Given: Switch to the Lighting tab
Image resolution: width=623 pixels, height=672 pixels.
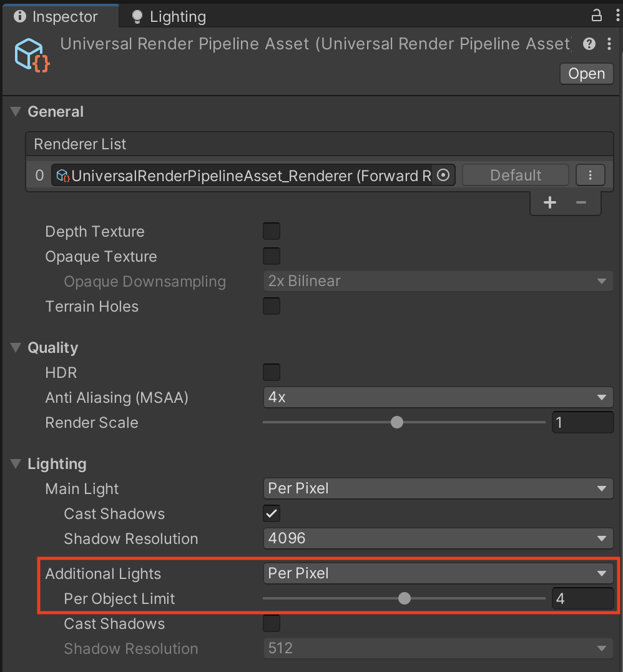Looking at the screenshot, I should (x=169, y=17).
